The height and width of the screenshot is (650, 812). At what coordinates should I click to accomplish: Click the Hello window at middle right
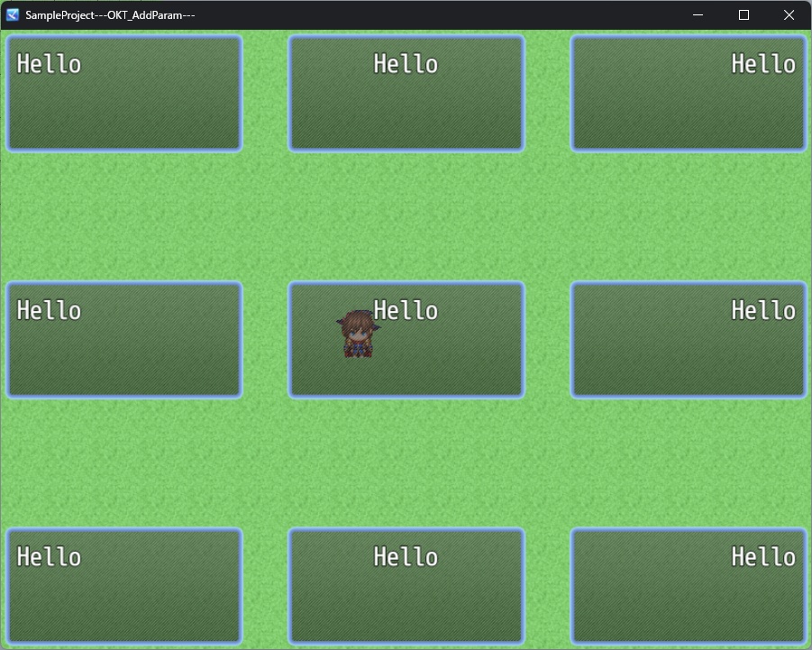[689, 340]
